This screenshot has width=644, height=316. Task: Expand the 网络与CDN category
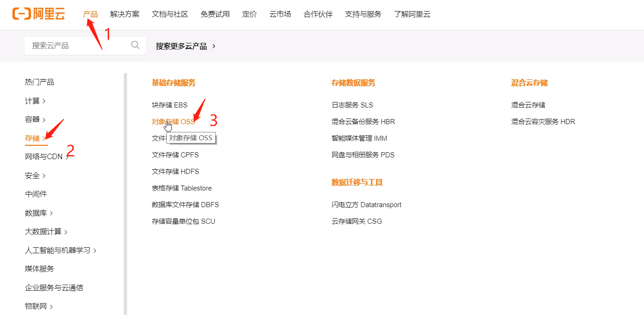pos(47,157)
